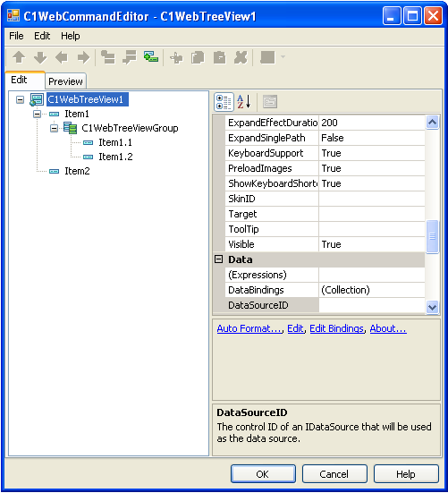This screenshot has height=493, width=448.
Task: Switch property grid to Categorized view
Action: pyautogui.click(x=224, y=102)
